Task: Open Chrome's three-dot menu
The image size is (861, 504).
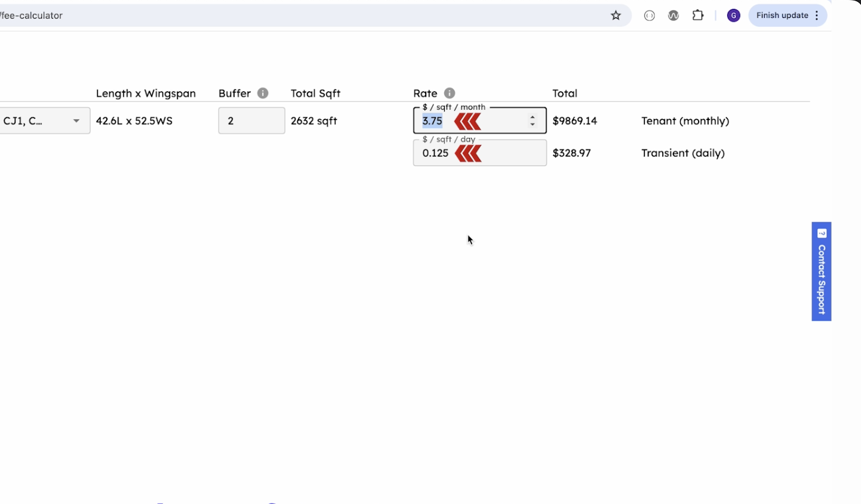Action: pyautogui.click(x=817, y=16)
